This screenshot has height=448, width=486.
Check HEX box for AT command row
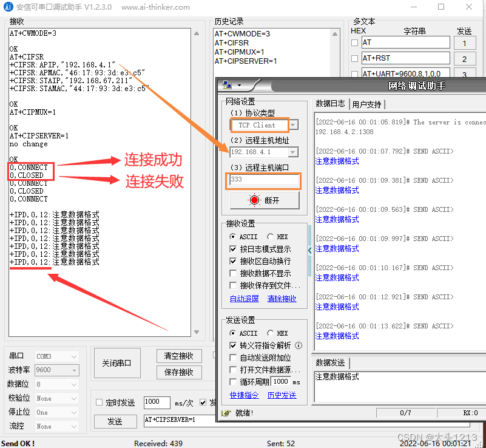(354, 42)
